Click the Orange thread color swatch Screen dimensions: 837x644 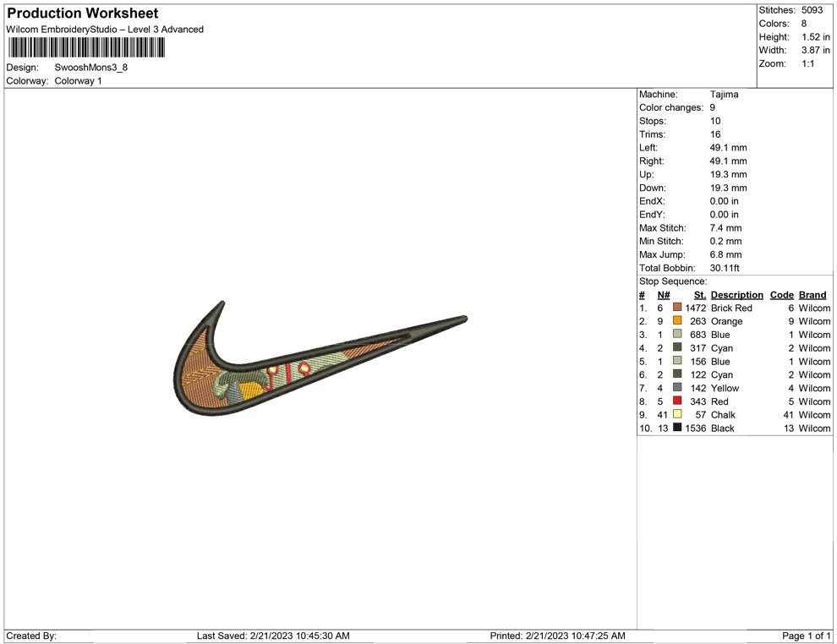677,320
